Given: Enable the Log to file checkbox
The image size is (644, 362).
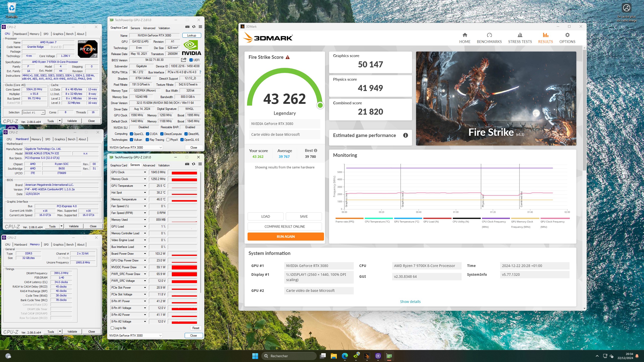Looking at the screenshot, I should pyautogui.click(x=112, y=328).
